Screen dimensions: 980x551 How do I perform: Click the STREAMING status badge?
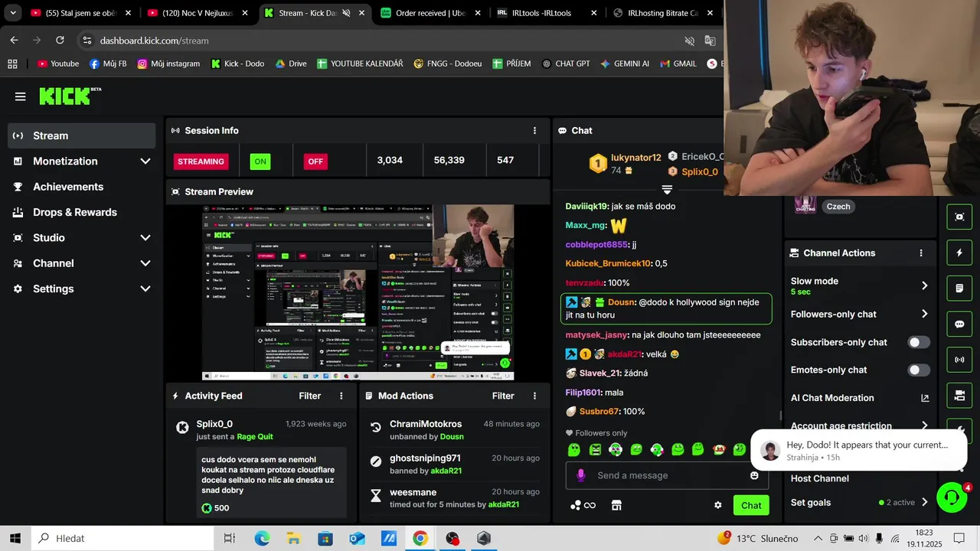(x=201, y=161)
